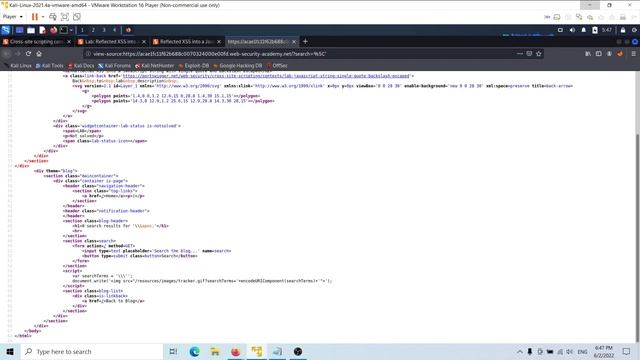Screen dimensions: 640x360
Task: Lock the Kali screen with lock icon
Action: [623, 30]
